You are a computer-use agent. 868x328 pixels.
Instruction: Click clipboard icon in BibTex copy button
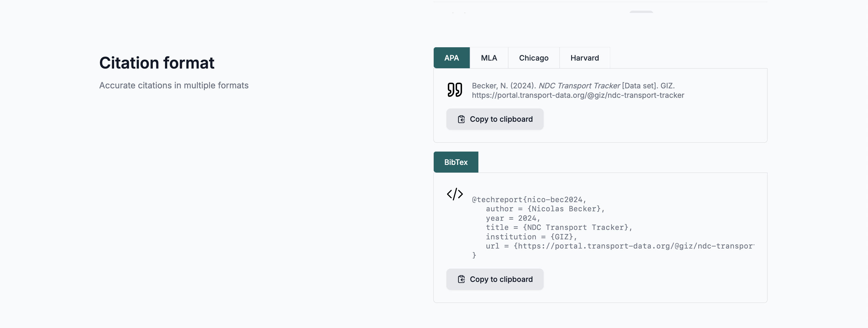point(461,280)
